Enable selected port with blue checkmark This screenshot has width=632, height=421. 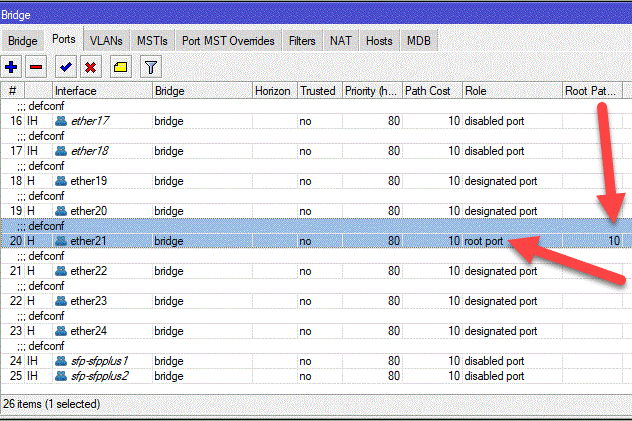(66, 67)
